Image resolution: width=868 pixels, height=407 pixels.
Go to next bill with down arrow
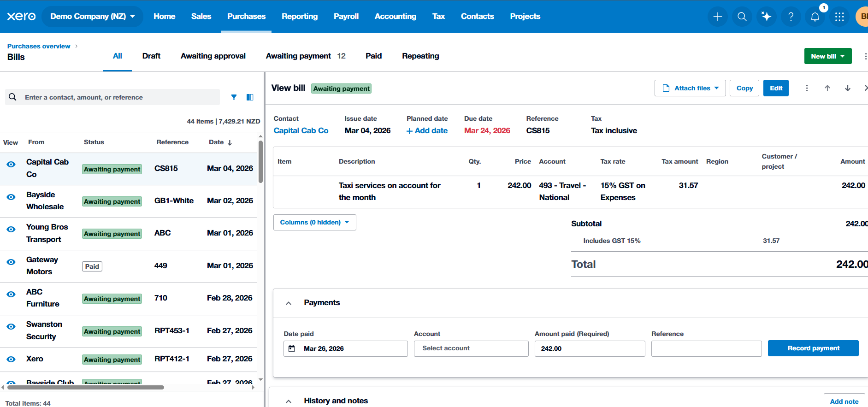[847, 88]
